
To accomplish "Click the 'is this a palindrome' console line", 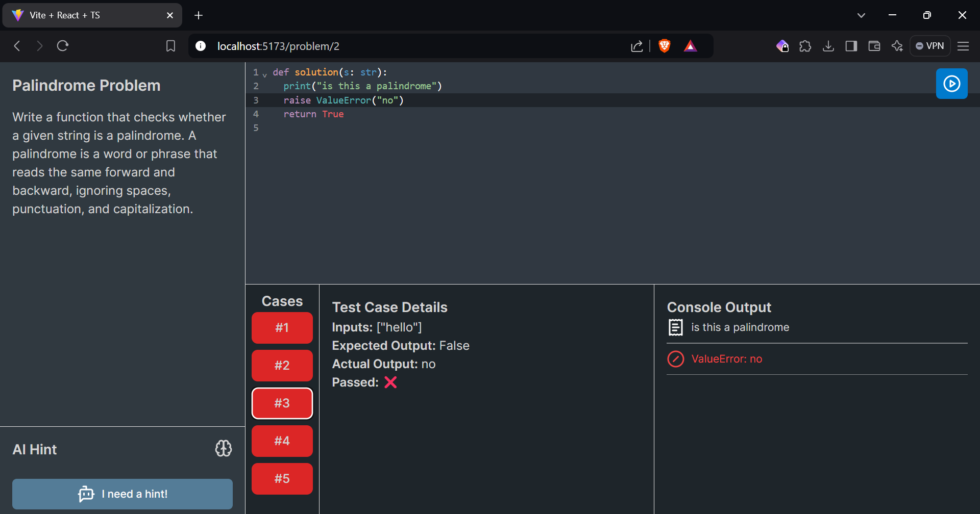I will click(x=740, y=327).
